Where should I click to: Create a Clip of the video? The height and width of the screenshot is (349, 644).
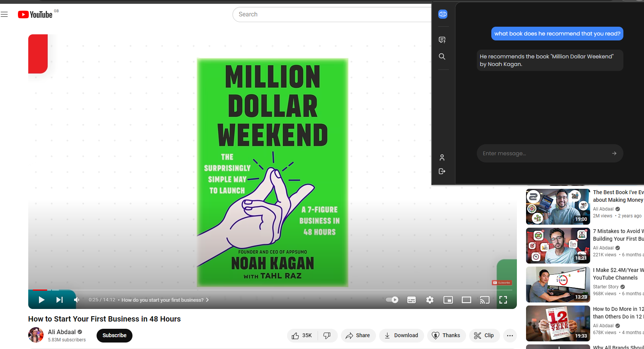click(x=484, y=335)
